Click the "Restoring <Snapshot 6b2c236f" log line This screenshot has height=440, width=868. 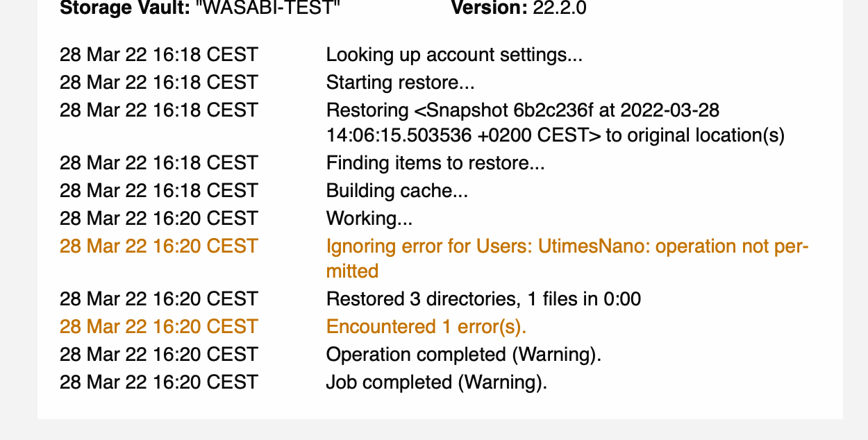pyautogui.click(x=522, y=110)
